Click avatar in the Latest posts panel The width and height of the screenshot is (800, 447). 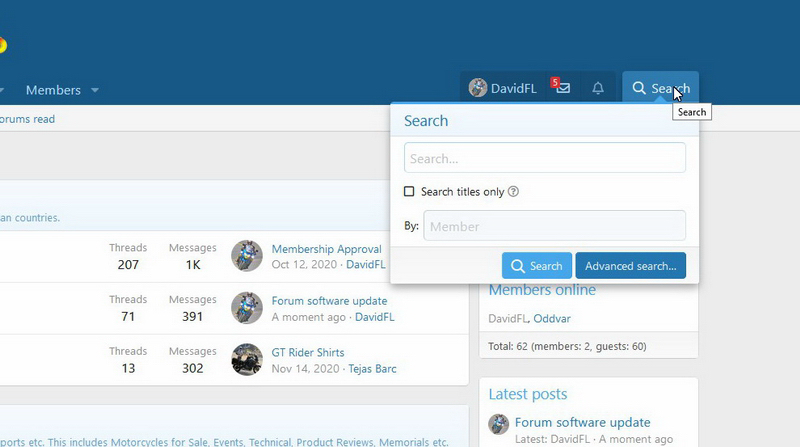click(498, 424)
